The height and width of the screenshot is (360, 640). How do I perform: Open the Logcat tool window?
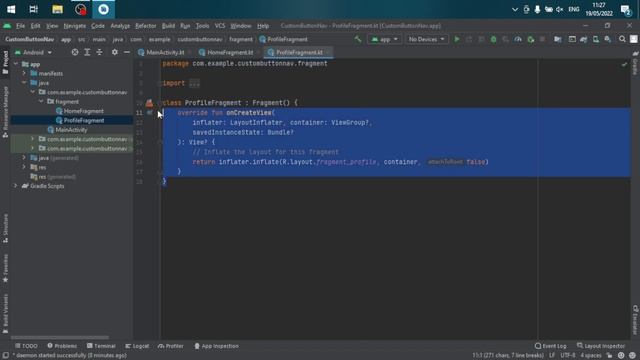137,346
